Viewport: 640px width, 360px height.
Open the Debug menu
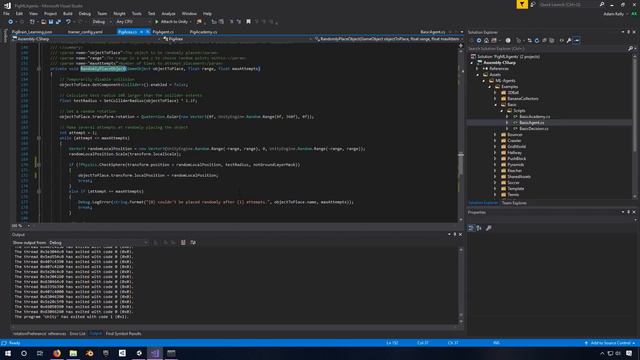click(84, 13)
